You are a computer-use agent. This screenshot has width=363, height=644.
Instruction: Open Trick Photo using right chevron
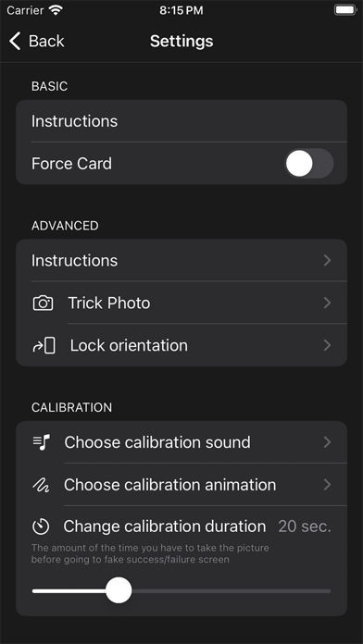[327, 303]
